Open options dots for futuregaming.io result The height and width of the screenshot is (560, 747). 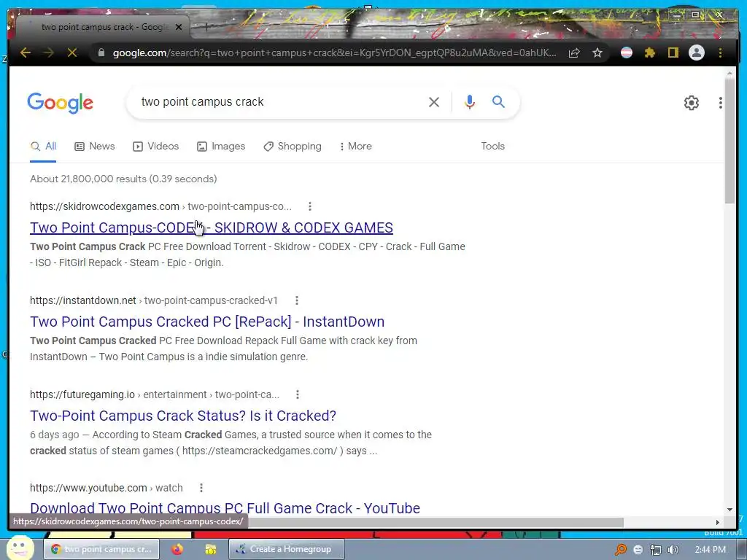click(298, 394)
